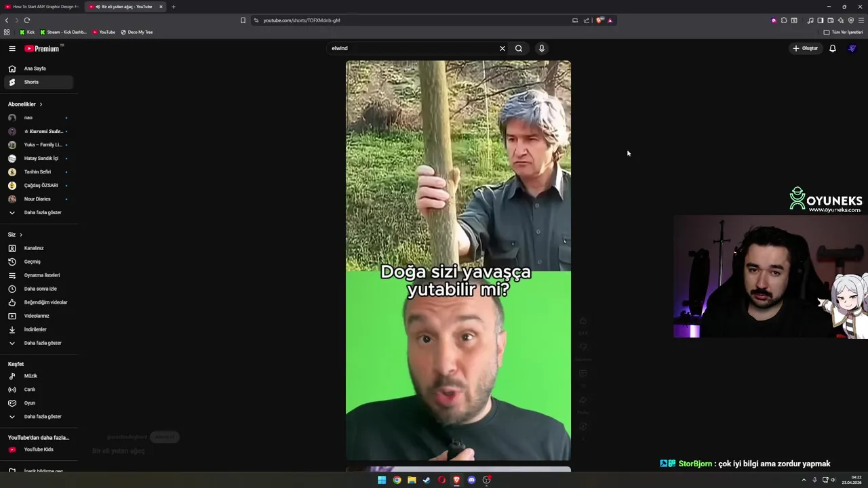The height and width of the screenshot is (488, 868).
Task: Click the share page icon
Action: pyautogui.click(x=587, y=20)
